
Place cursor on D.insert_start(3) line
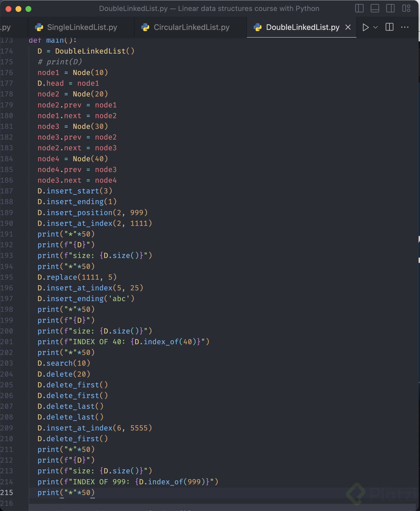(75, 191)
